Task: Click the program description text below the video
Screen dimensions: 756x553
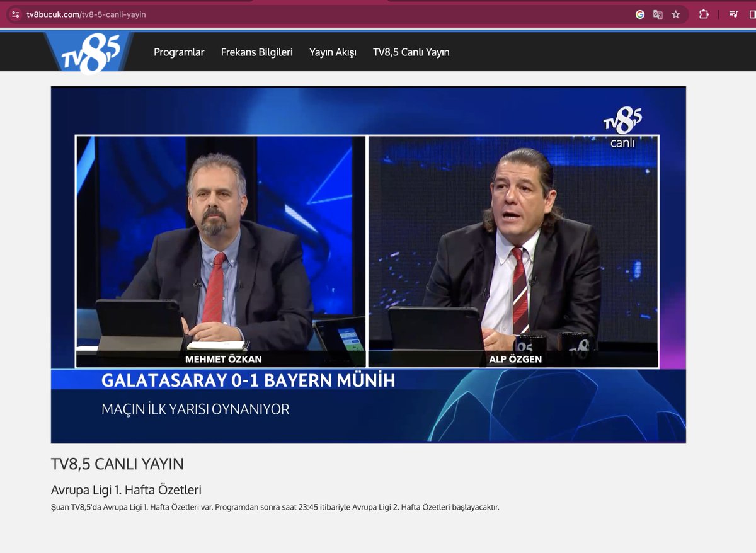Action: tap(275, 507)
